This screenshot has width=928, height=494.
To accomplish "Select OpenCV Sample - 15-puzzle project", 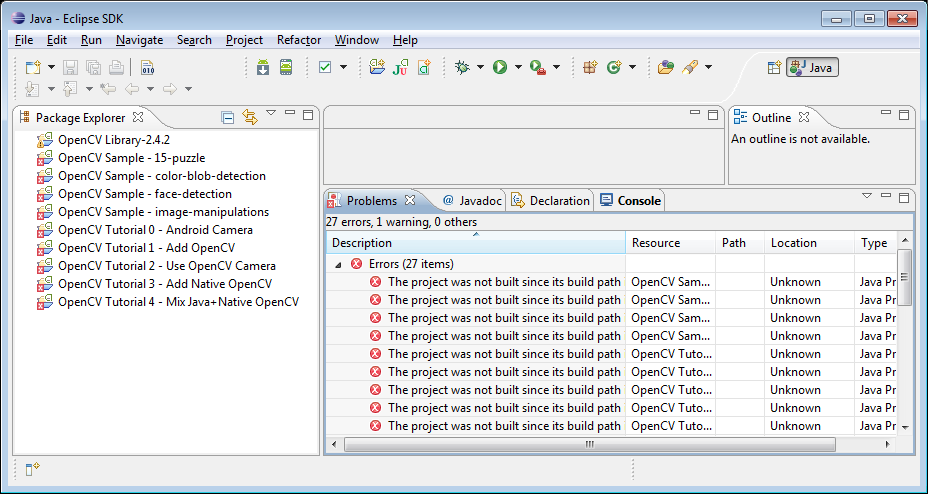I will tap(121, 158).
